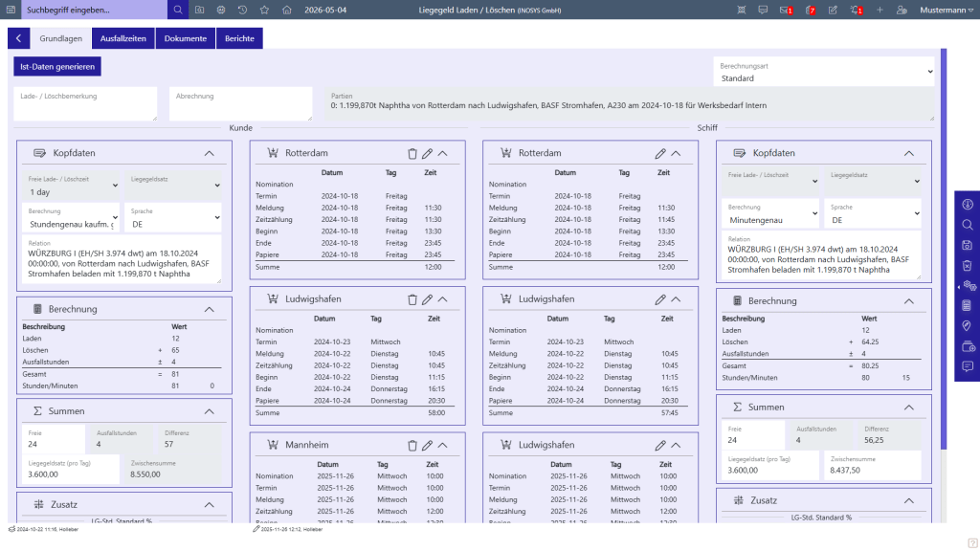Open the Freie Lade-/Löschzeit '1 day' dropdown
The image size is (980, 551).
pos(71,187)
